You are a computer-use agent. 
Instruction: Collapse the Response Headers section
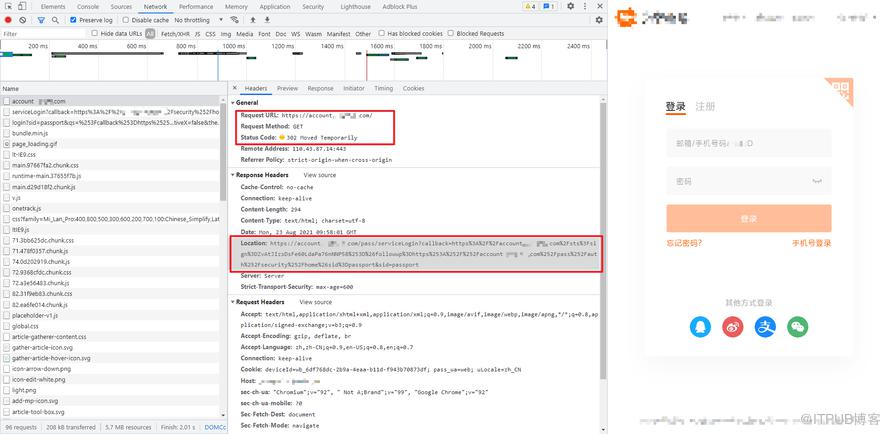233,175
